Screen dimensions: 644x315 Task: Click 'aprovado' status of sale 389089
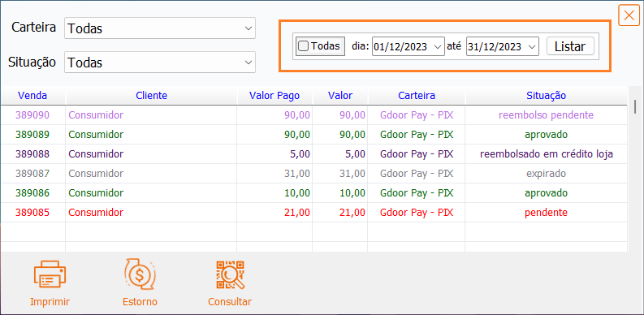[546, 134]
